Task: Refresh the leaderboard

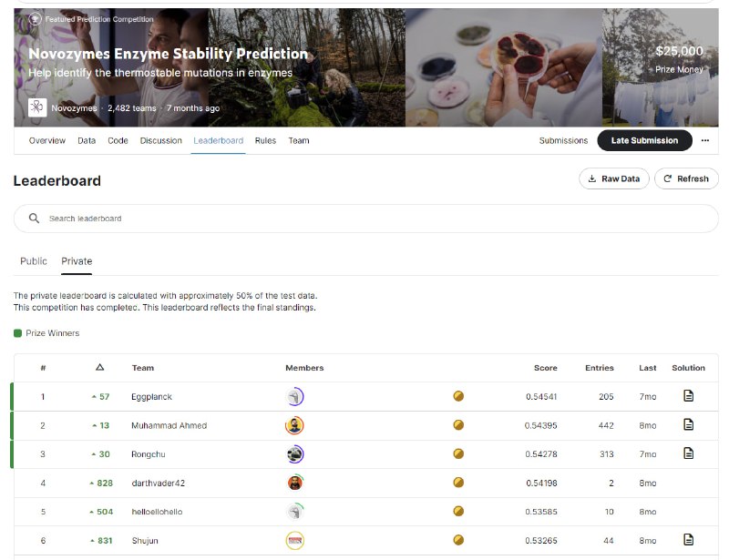Action: (x=686, y=178)
